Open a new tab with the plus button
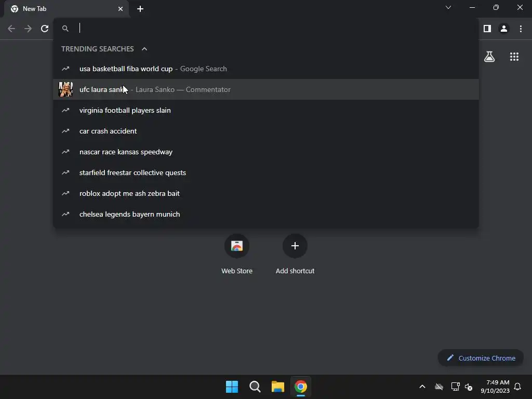Viewport: 532px width, 399px height. (x=140, y=9)
